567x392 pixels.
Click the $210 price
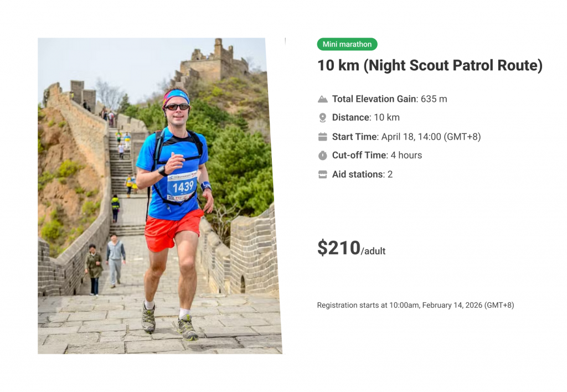(338, 247)
